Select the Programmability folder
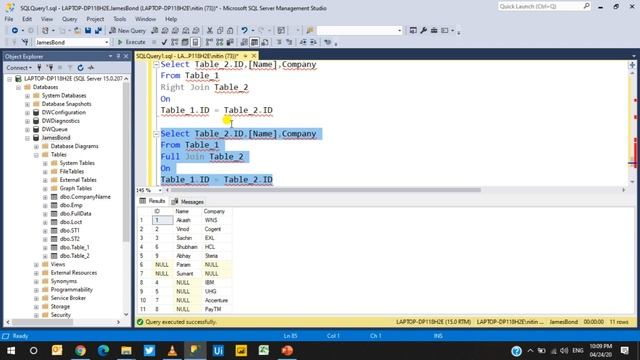Screen dimensions: 640x360 (71, 290)
